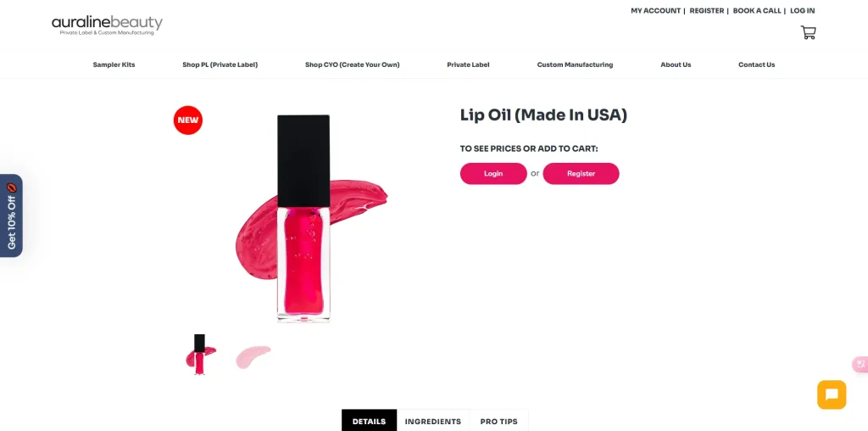
Task: Click the red NEW badge
Action: (188, 120)
